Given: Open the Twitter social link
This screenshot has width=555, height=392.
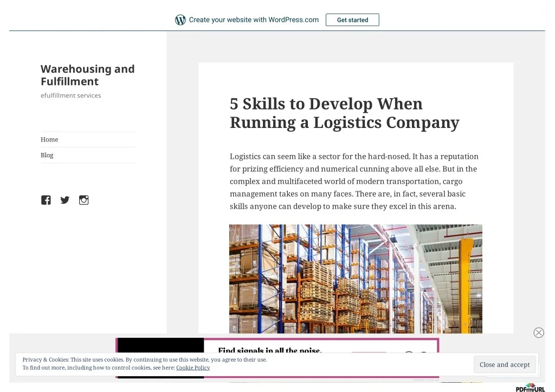Looking at the screenshot, I should coord(65,200).
